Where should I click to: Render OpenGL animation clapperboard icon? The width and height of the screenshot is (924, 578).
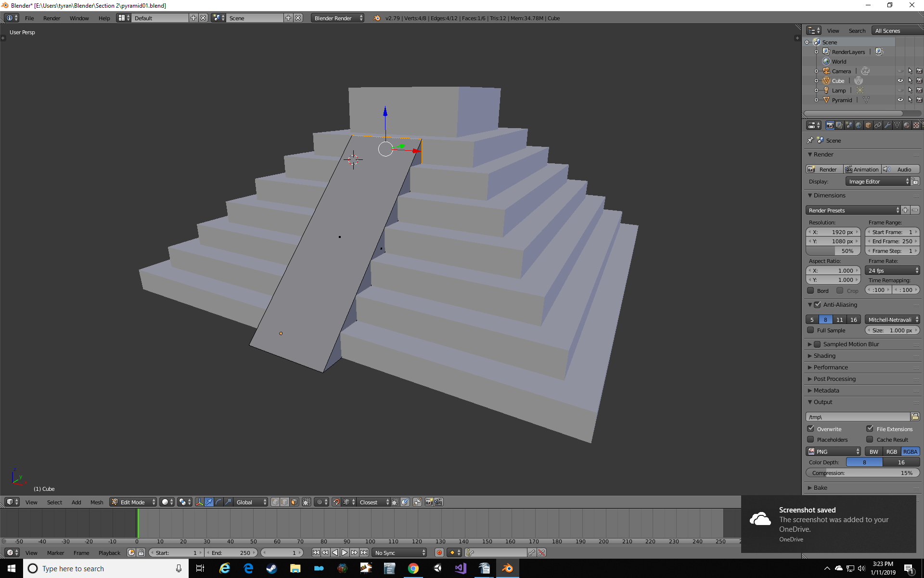click(438, 502)
